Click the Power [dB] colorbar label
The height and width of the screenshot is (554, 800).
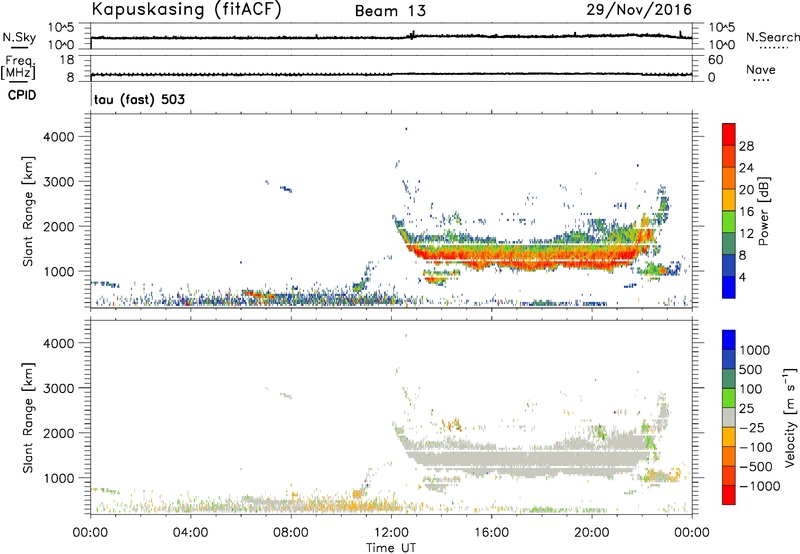click(763, 211)
